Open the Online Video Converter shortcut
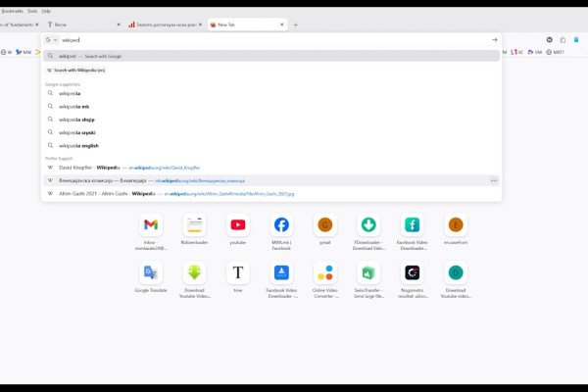The height and width of the screenshot is (392, 588). (x=324, y=272)
